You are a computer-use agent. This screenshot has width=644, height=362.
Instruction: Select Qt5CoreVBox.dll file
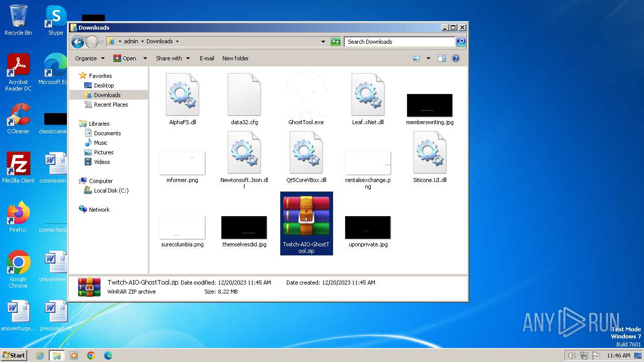pyautogui.click(x=306, y=157)
